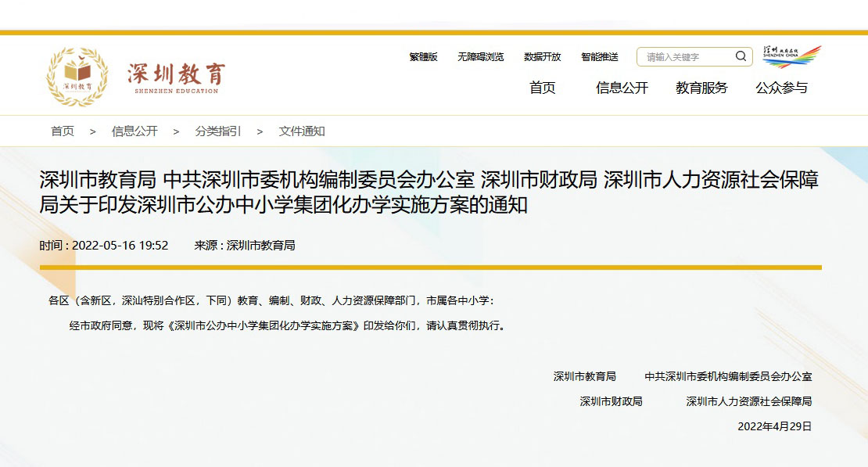Click the 来源：深圳市教育局 source text
This screenshot has width=868, height=467.
coord(245,246)
